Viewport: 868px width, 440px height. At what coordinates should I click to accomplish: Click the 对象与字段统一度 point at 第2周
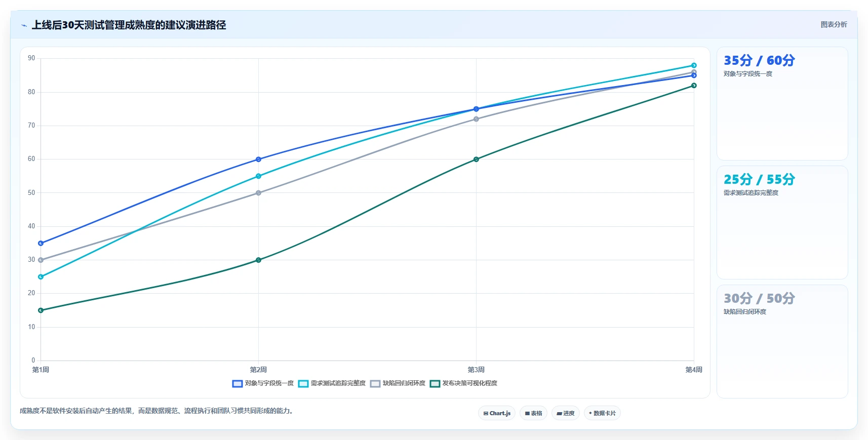[x=259, y=159]
